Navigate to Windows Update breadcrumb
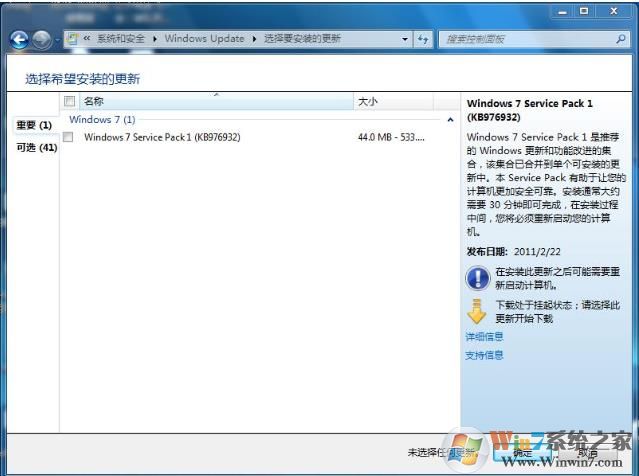639x476 pixels. (204, 39)
